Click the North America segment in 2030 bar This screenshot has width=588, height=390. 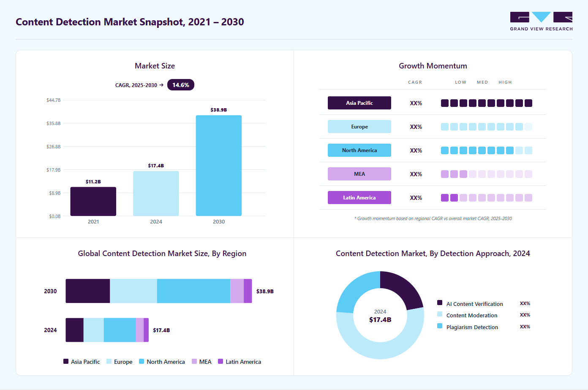(x=193, y=291)
